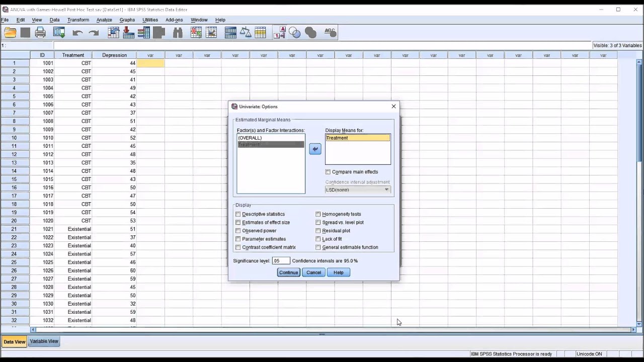Open the Analyze menu
644x362 pixels.
point(104,20)
